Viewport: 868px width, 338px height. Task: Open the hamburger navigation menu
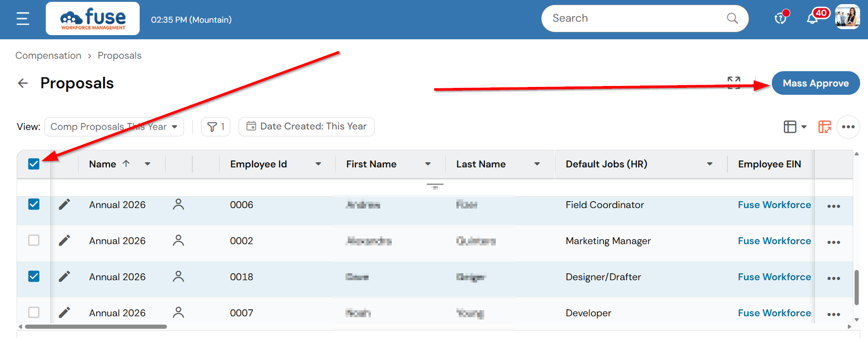pos(23,18)
